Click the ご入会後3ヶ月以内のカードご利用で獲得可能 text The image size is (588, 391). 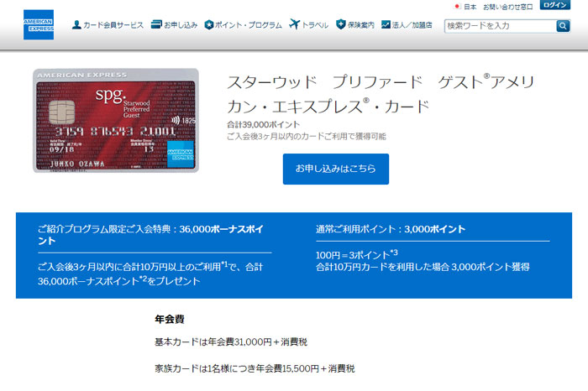(307, 136)
